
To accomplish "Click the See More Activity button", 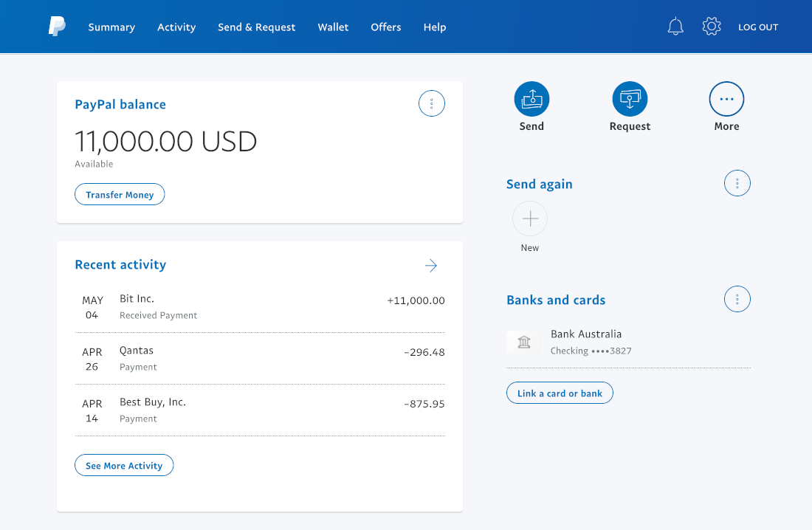I will pos(124,465).
